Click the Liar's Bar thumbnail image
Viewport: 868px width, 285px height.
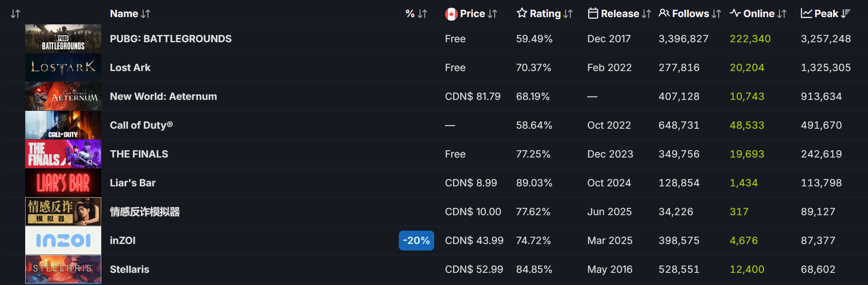tap(63, 183)
